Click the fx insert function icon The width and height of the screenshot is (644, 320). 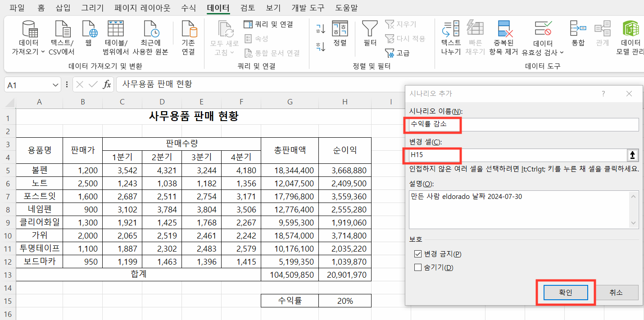[107, 85]
